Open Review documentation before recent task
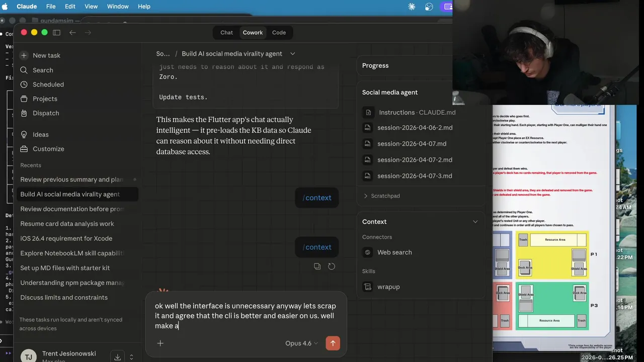 (x=77, y=209)
